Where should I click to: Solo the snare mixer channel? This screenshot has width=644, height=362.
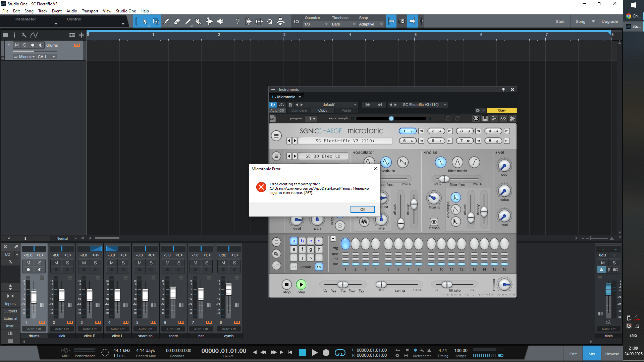(x=179, y=263)
